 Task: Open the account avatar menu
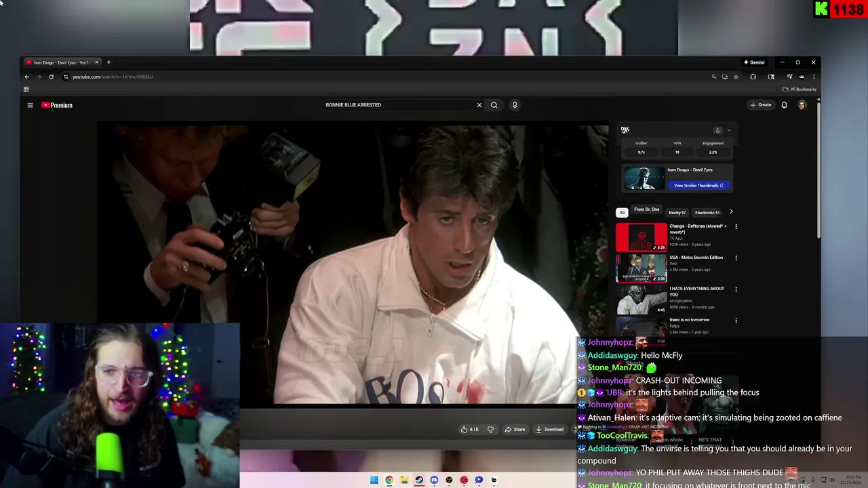802,105
